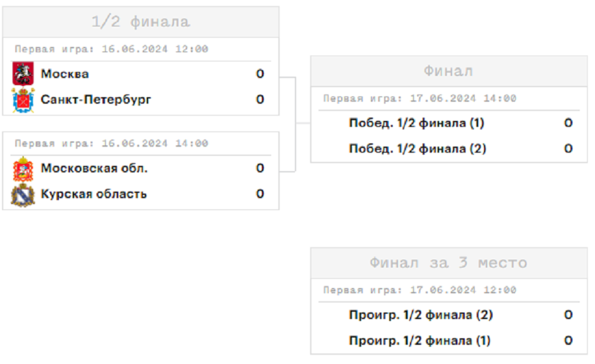
Task: Click the Финал bracket header
Action: [448, 71]
